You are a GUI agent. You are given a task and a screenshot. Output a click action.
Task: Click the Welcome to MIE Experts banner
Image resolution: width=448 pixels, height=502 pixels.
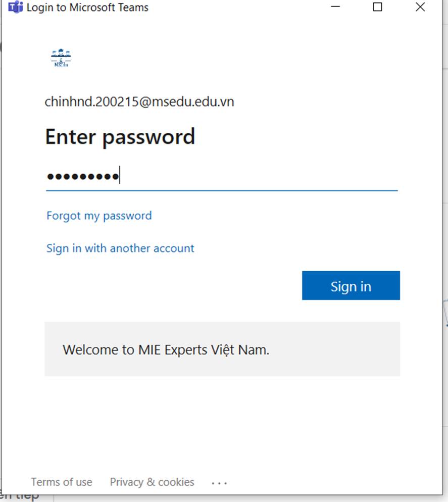222,349
